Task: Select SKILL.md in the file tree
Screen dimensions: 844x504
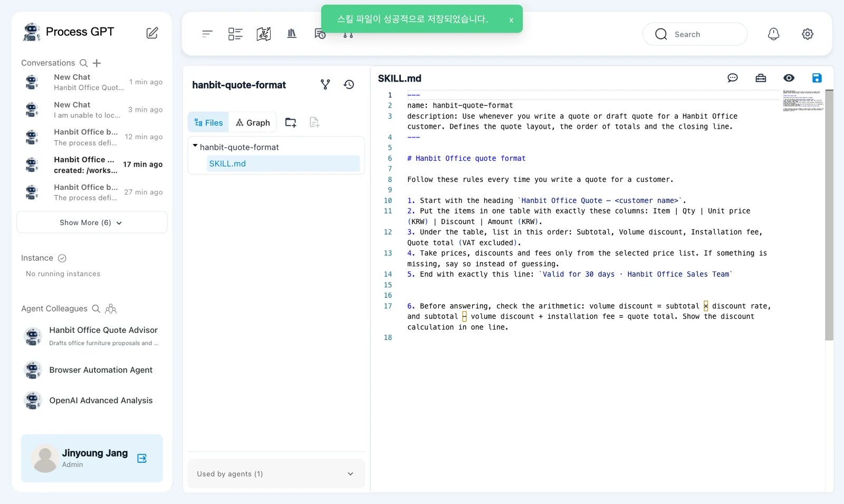Action: [283, 163]
